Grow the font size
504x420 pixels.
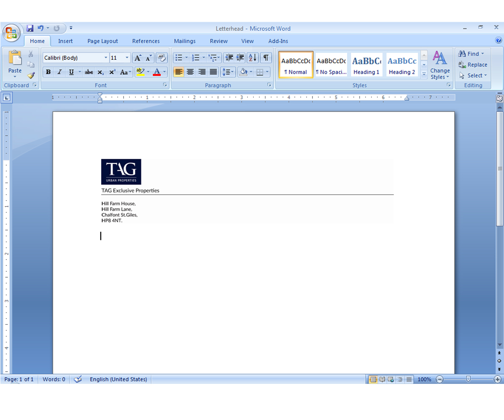(138, 58)
